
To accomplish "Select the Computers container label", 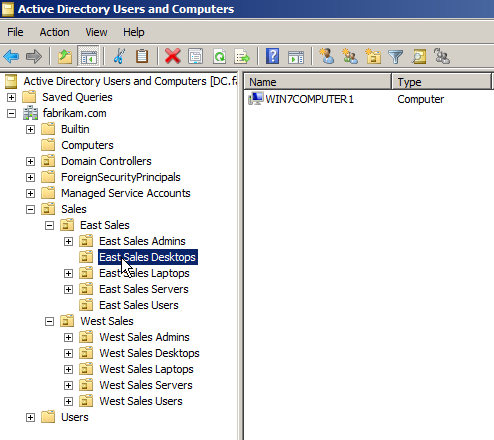I will [x=87, y=145].
